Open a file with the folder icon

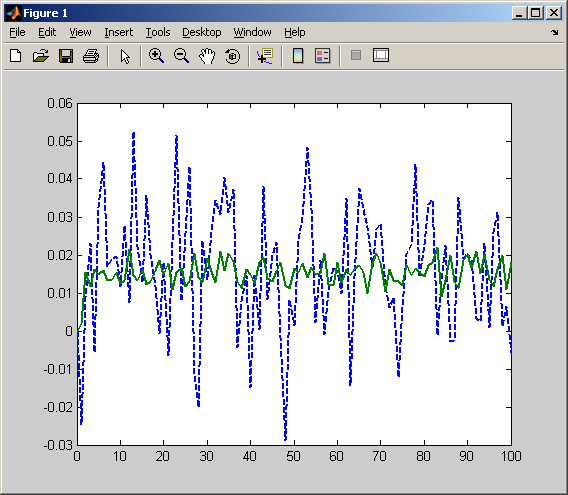coord(41,56)
